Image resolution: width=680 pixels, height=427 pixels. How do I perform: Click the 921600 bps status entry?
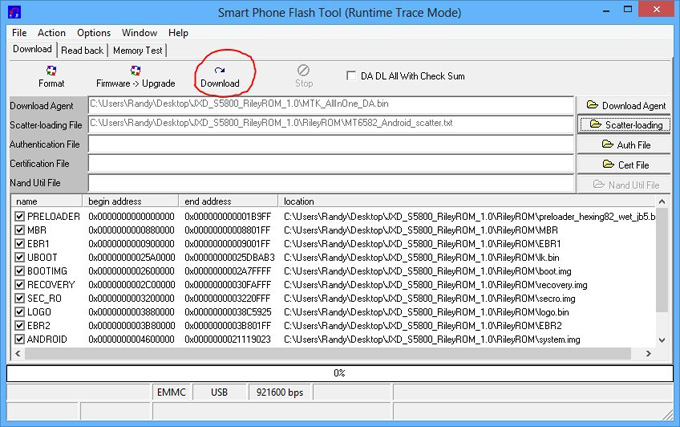280,392
